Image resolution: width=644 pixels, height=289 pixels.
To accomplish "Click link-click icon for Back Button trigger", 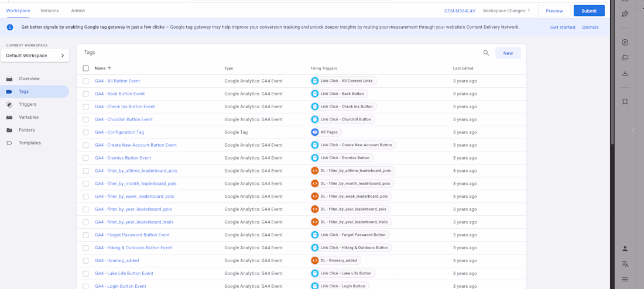I will [315, 94].
